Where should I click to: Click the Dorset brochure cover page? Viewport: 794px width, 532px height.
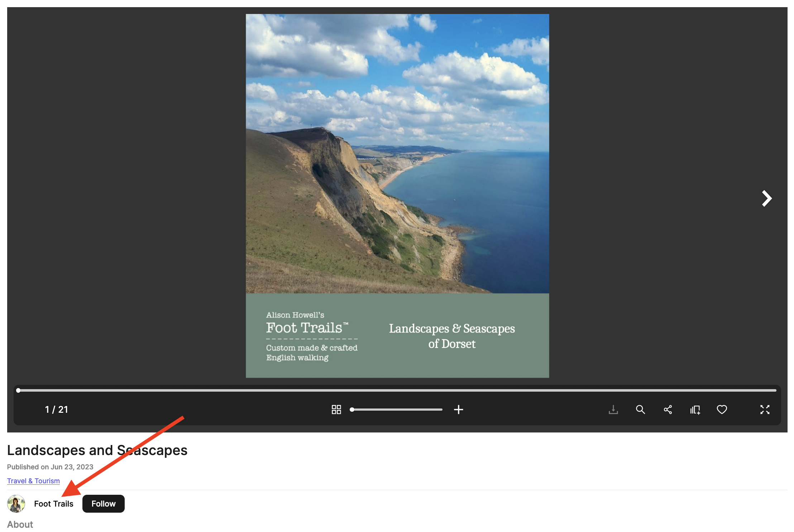pos(397,196)
